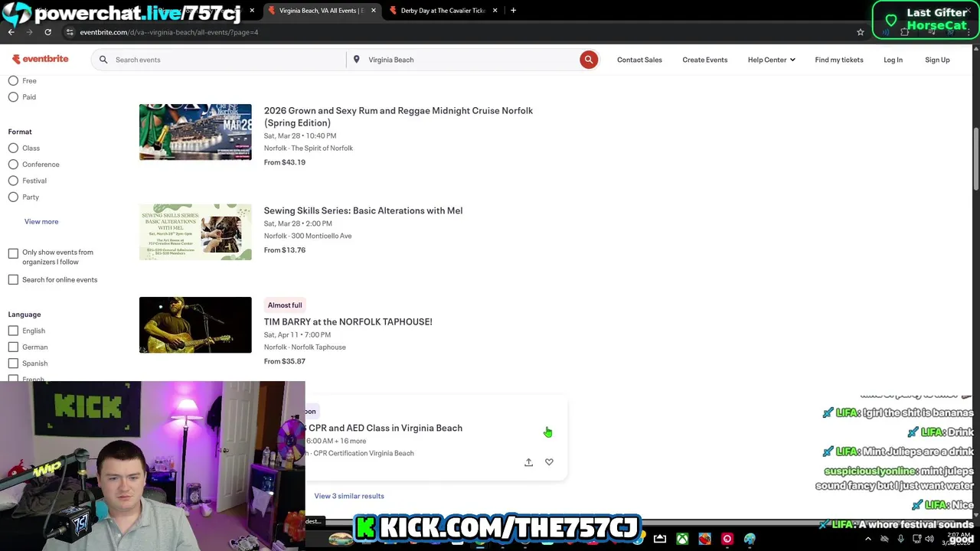The width and height of the screenshot is (980, 551).
Task: Open the Xbox app in the taskbar
Action: [x=682, y=540]
